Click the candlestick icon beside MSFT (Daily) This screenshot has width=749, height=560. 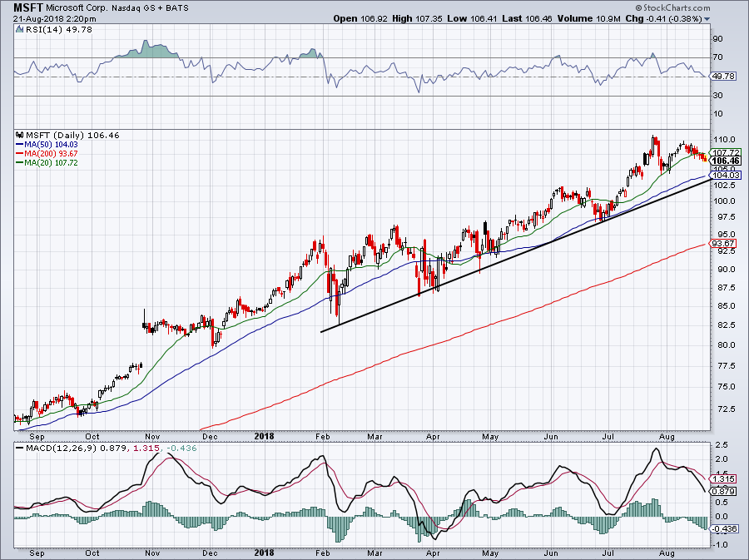coord(20,135)
